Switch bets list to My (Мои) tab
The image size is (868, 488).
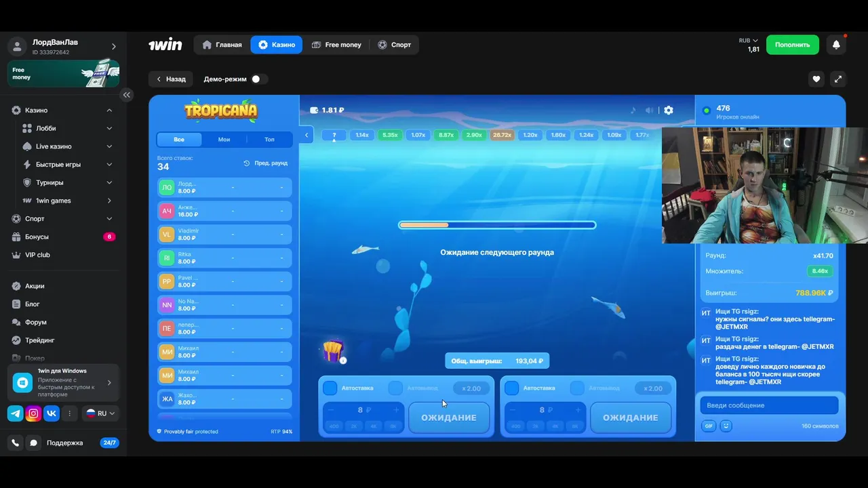pos(224,140)
